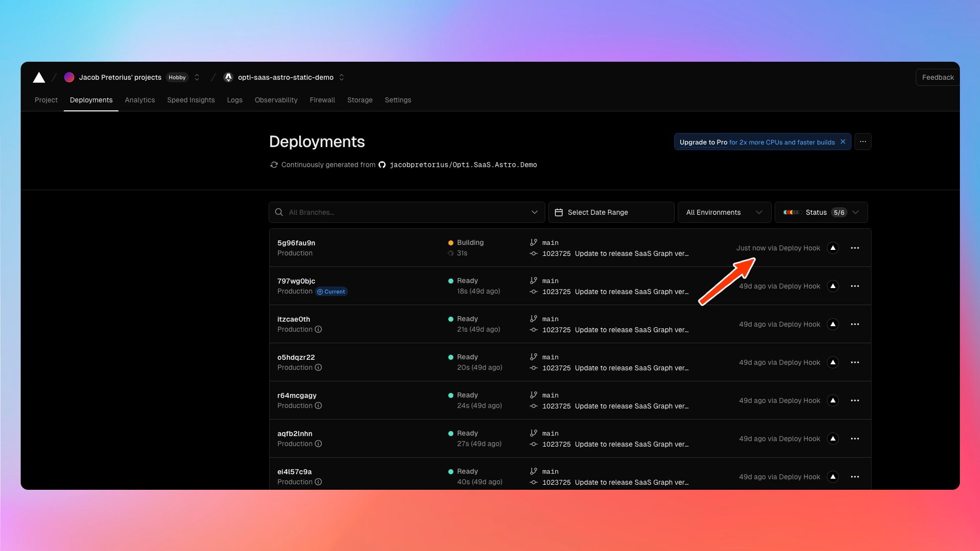Click the Feedback button
Viewport: 980px width, 551px height.
click(937, 77)
